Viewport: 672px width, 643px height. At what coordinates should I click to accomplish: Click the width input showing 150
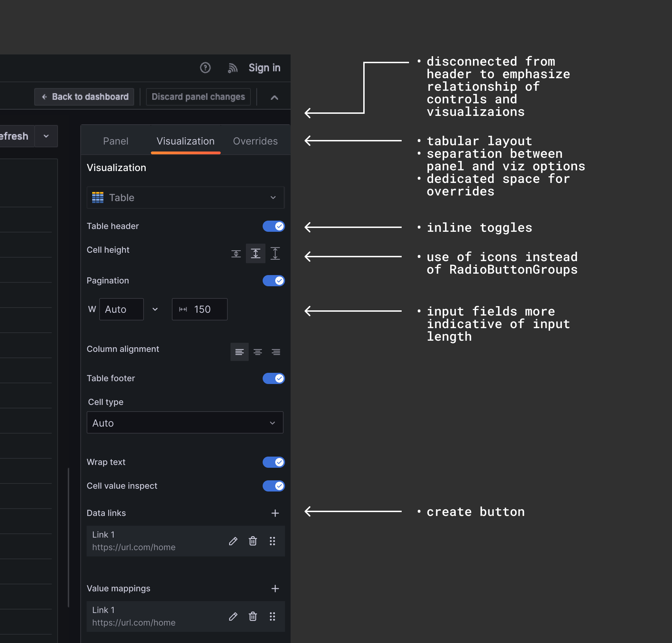click(x=203, y=309)
